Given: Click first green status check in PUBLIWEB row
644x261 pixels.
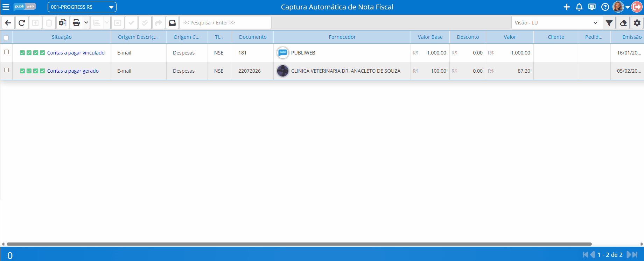Looking at the screenshot, I should (x=22, y=53).
